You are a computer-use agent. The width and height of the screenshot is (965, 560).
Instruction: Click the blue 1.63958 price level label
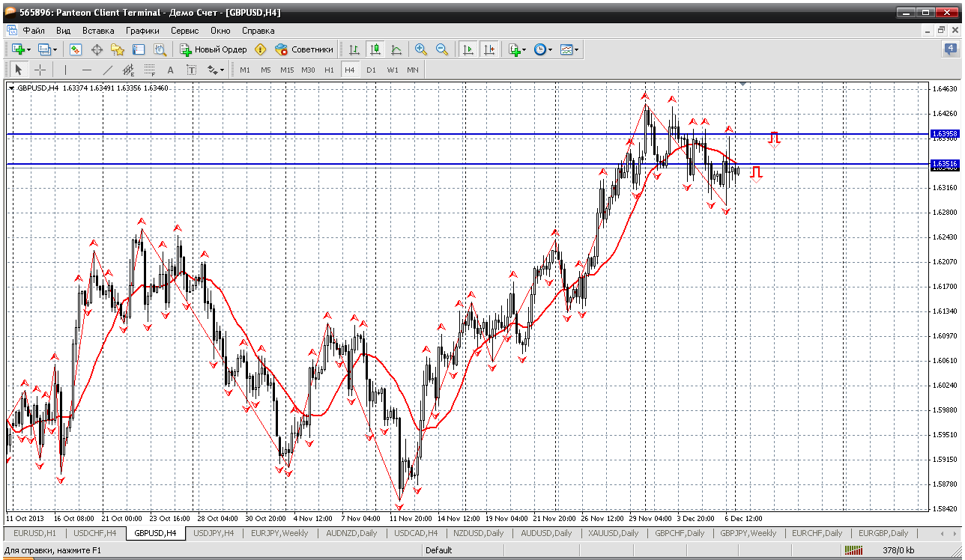click(x=944, y=134)
